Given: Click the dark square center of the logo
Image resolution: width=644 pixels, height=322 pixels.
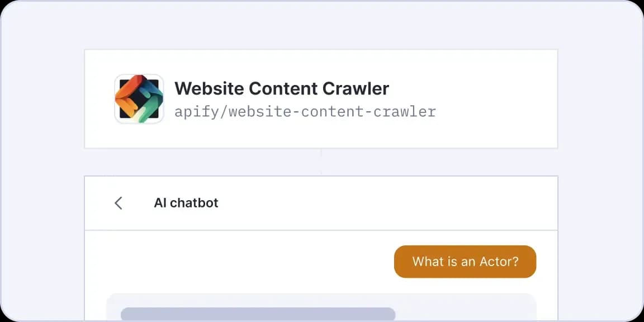Looking at the screenshot, I should click(139, 99).
